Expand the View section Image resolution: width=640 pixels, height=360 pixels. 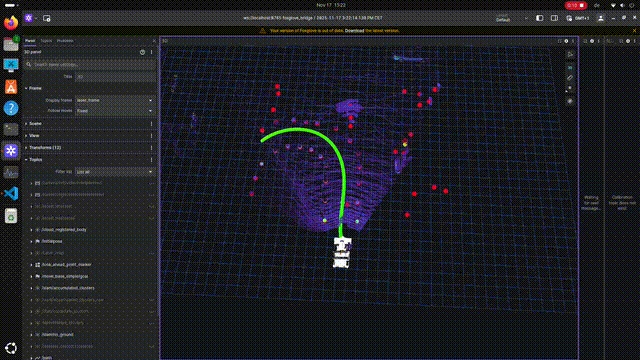click(27, 136)
